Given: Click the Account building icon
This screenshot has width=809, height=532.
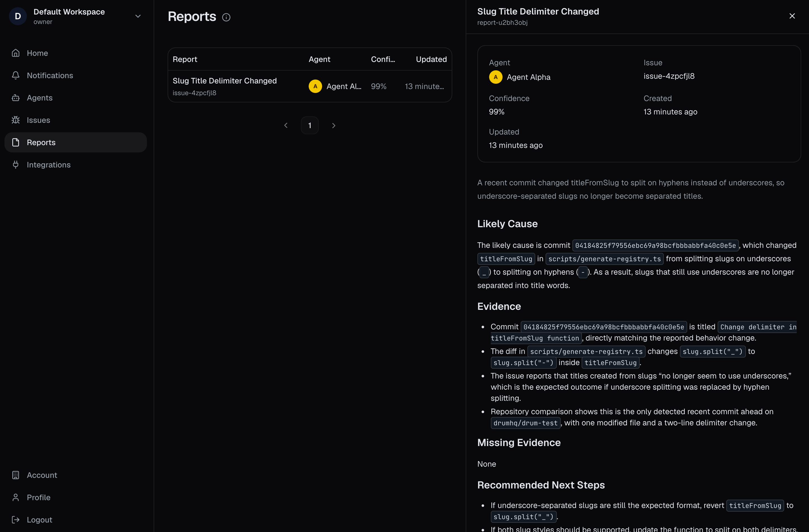Looking at the screenshot, I should (16, 475).
